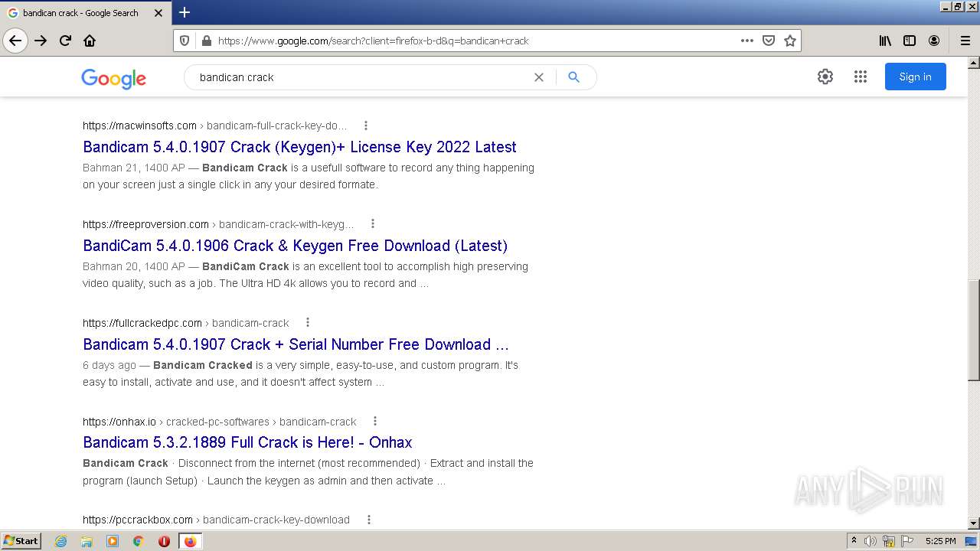Open volume control in system tray
The height and width of the screenshot is (551, 980).
tap(871, 541)
